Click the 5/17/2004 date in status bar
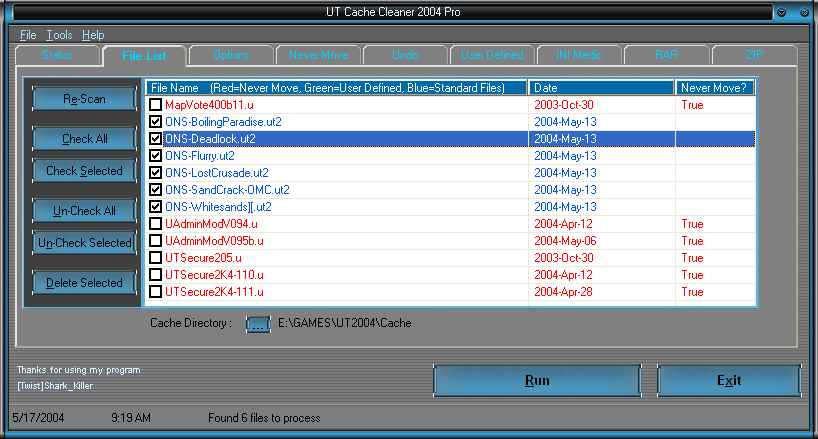Screen dimensions: 818x439 click(x=38, y=418)
